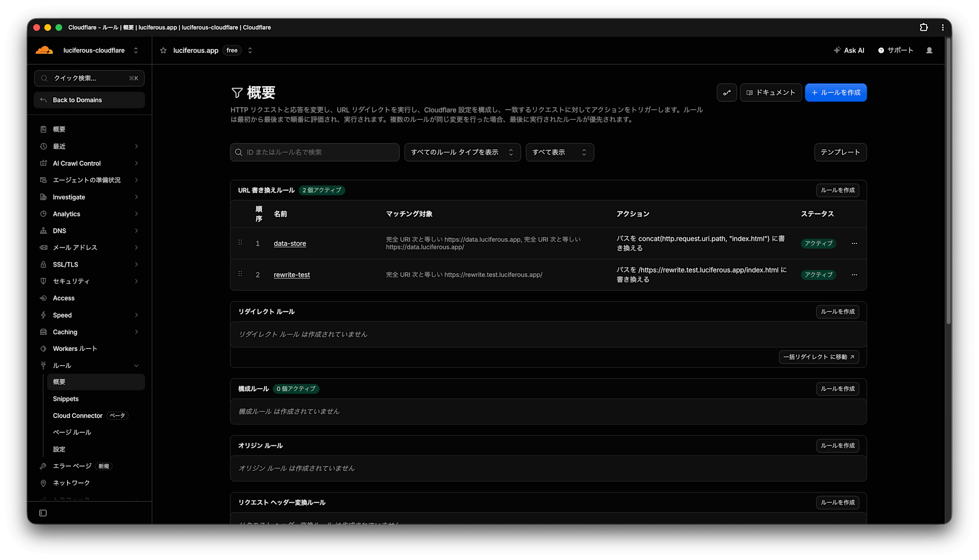Image resolution: width=979 pixels, height=560 pixels.
Task: Click the SSL/TLS lock icon
Action: click(x=44, y=264)
